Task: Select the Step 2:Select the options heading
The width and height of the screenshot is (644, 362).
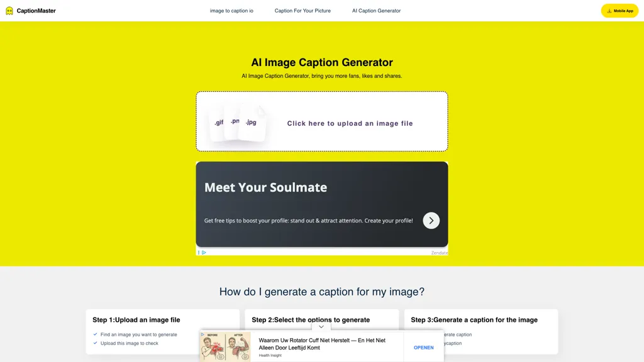Action: pos(311,320)
